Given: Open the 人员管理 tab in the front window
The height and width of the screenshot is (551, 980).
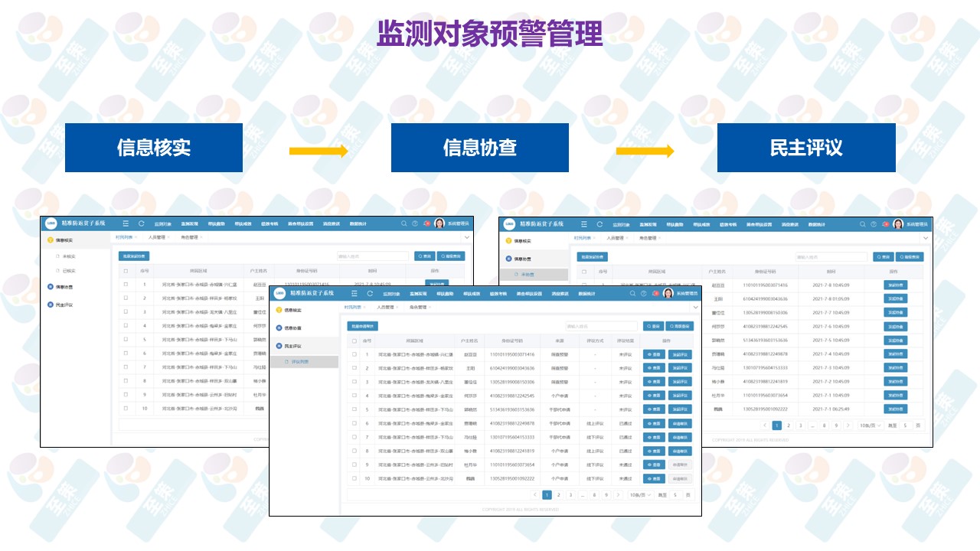Looking at the screenshot, I should [x=387, y=307].
